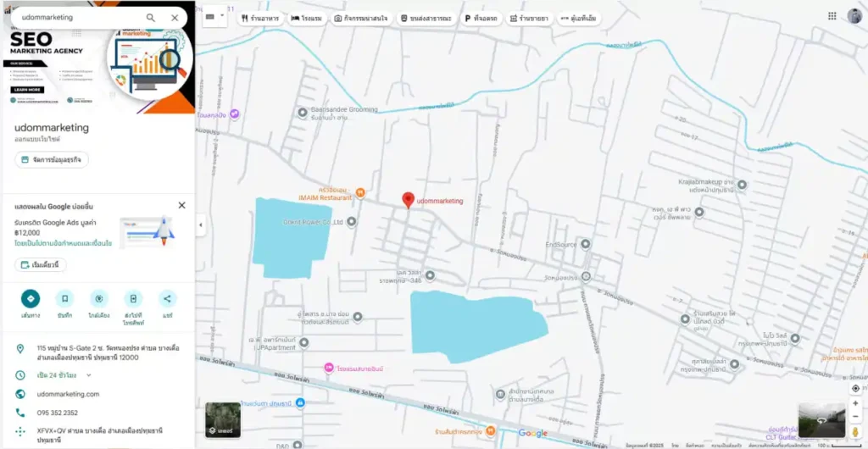Filter by ร้านขายยา pharmacies chip

coord(529,19)
